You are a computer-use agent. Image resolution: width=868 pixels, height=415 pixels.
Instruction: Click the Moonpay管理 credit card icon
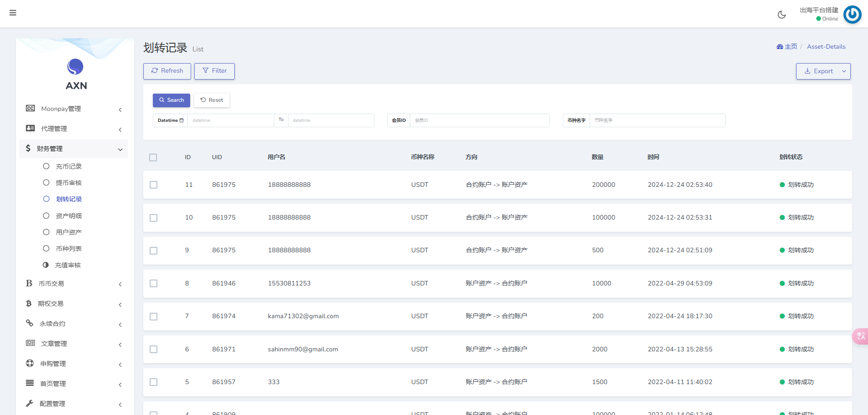coord(30,109)
